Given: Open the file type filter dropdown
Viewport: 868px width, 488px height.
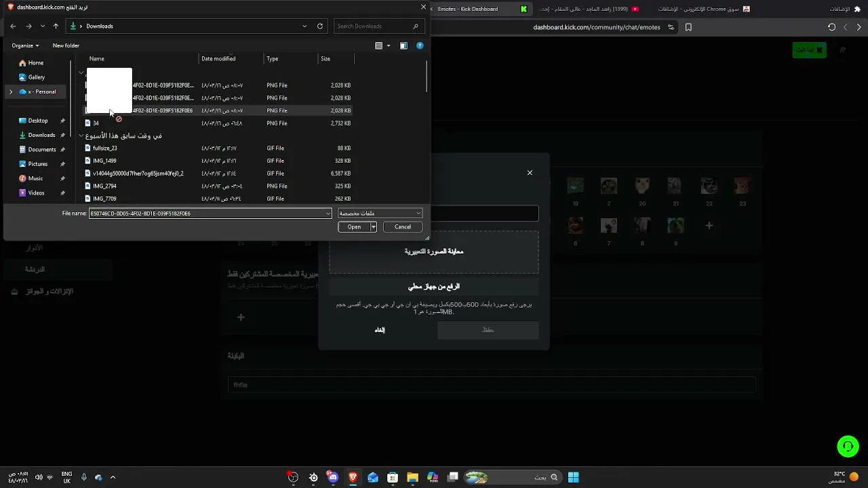Looking at the screenshot, I should tap(380, 213).
